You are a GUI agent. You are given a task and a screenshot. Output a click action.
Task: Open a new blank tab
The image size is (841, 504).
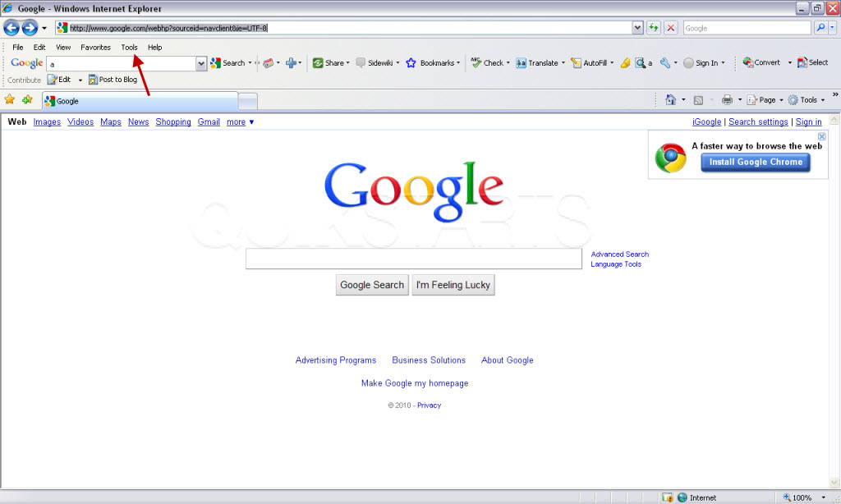[x=248, y=101]
